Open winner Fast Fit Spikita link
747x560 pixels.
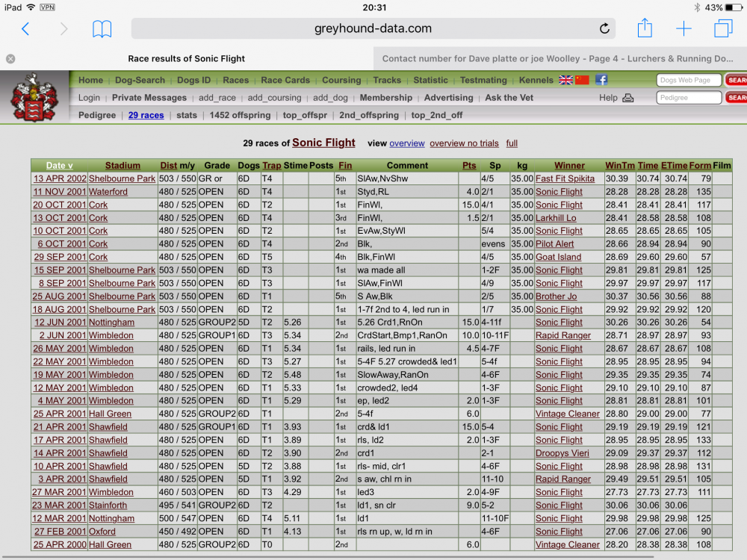[565, 178]
